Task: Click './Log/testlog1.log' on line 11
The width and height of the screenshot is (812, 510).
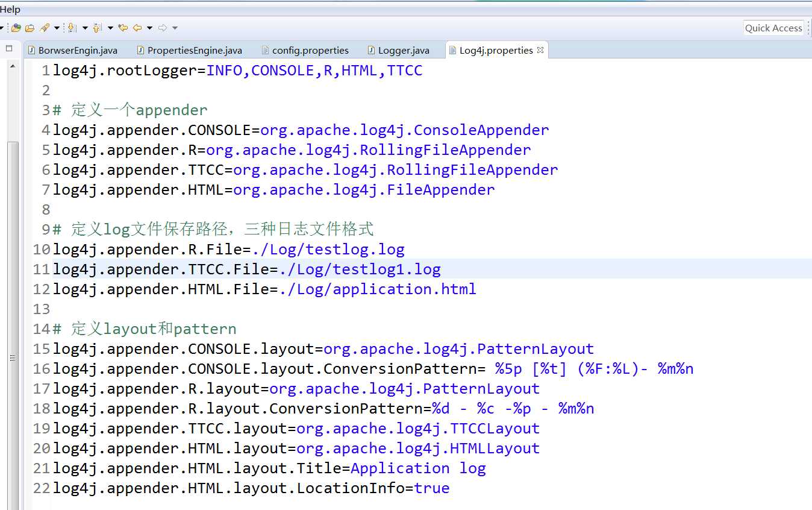Action: (360, 269)
